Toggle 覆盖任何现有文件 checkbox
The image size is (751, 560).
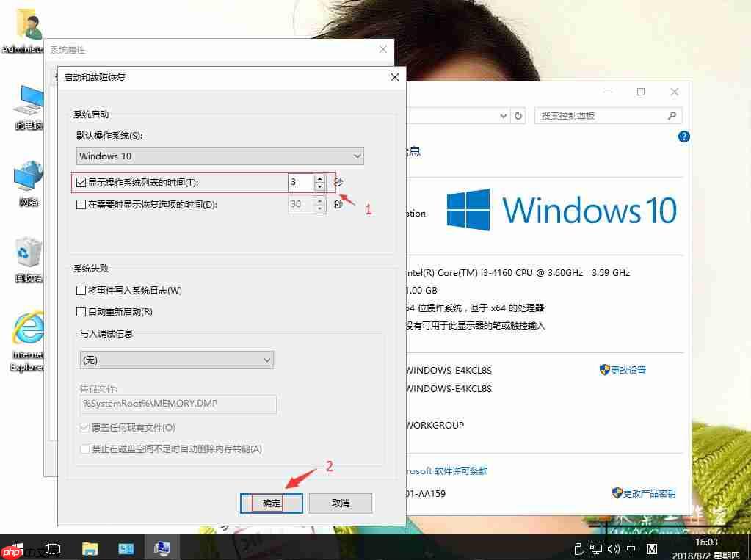(84, 428)
